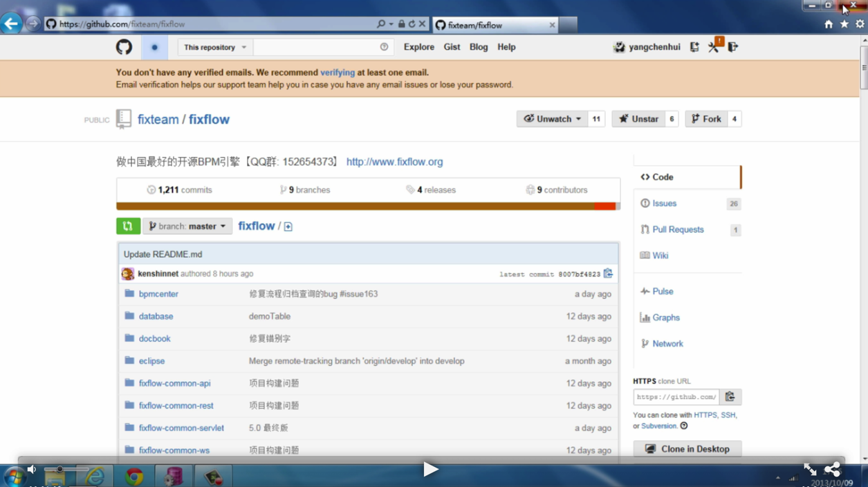Click the browser back arrow button

[x=11, y=24]
